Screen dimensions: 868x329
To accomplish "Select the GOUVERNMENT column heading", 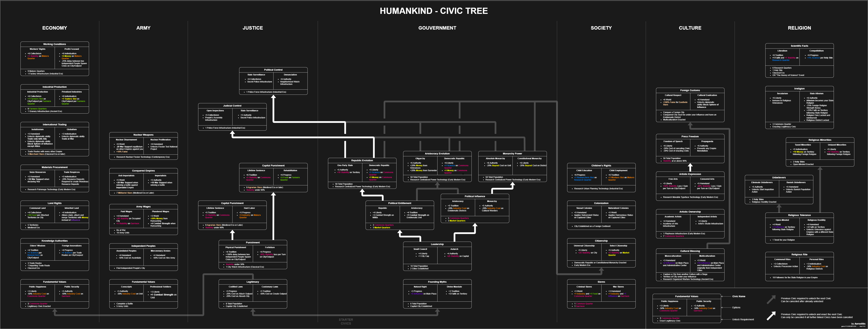I will [437, 28].
